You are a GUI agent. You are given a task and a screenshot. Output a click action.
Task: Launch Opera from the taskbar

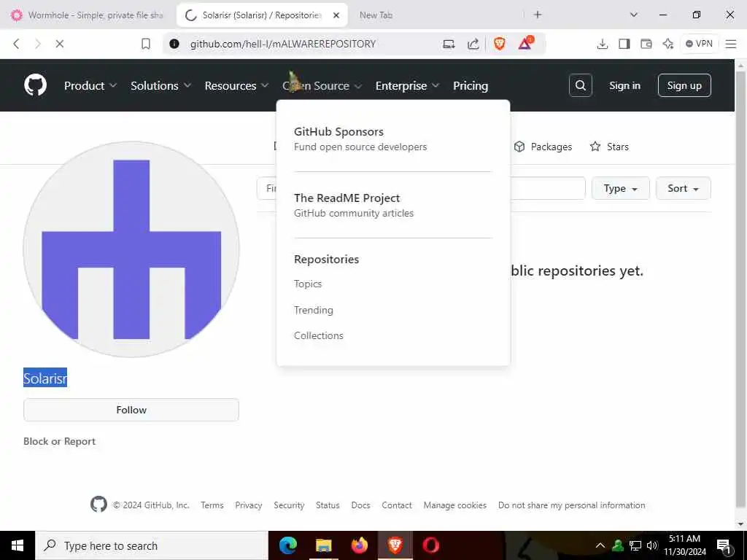coord(430,545)
